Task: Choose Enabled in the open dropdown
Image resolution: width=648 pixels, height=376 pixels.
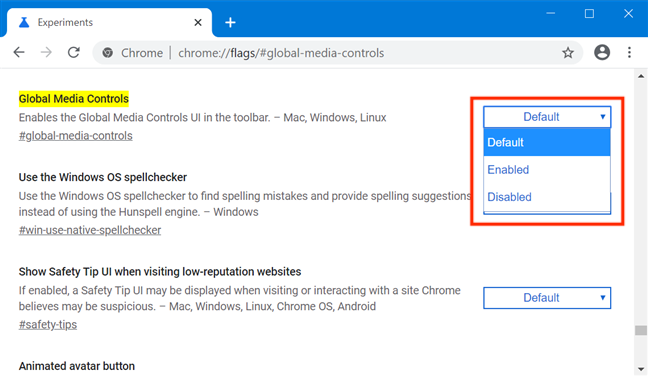Action: click(547, 169)
